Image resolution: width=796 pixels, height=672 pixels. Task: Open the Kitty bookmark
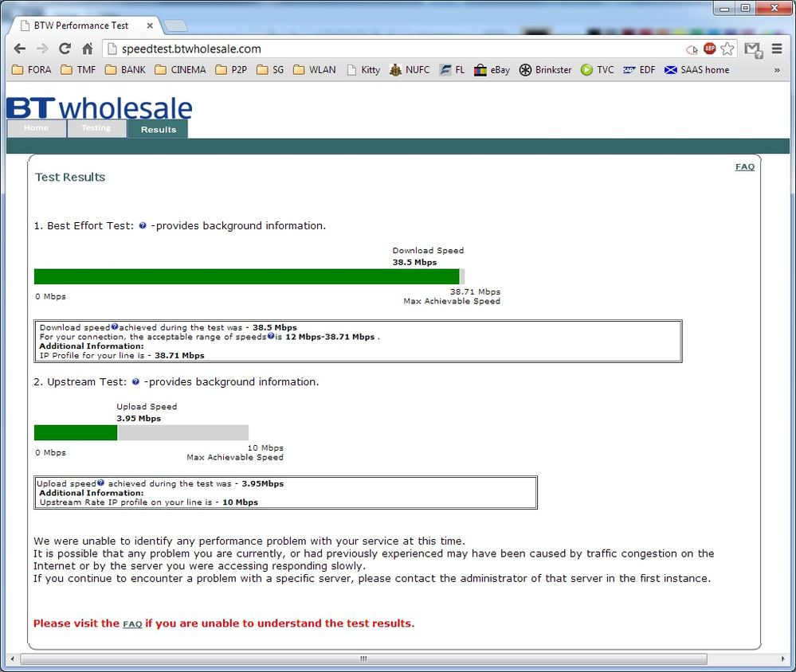coord(363,70)
